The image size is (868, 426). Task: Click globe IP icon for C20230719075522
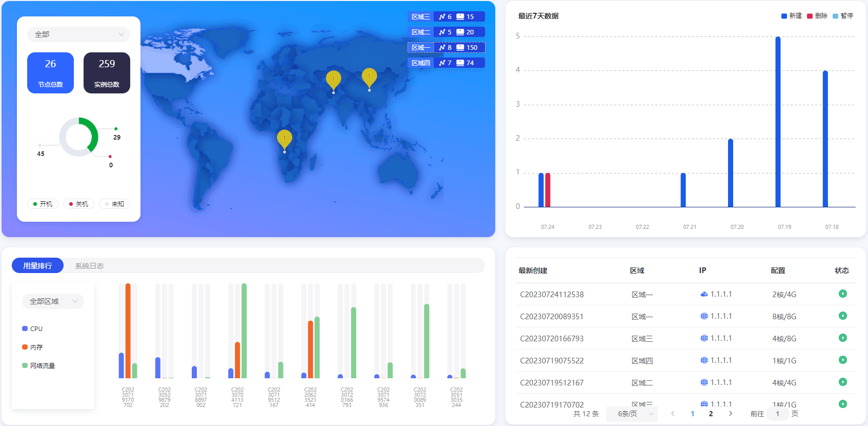click(x=704, y=360)
